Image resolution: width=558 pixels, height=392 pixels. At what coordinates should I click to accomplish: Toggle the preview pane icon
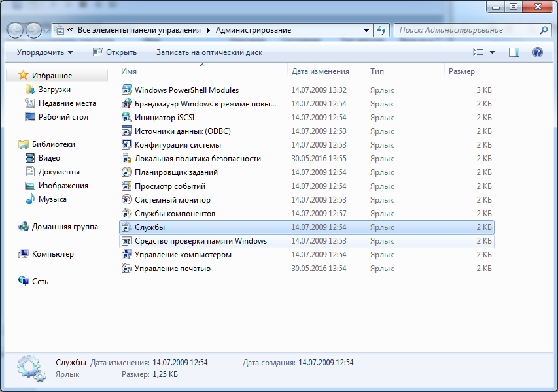point(514,52)
